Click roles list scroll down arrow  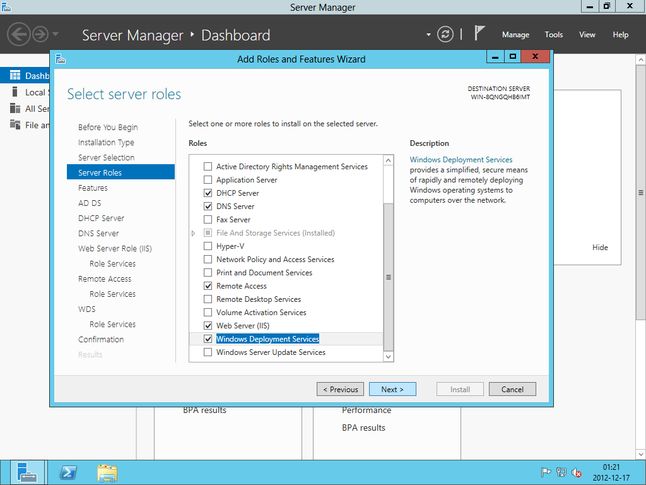(388, 356)
